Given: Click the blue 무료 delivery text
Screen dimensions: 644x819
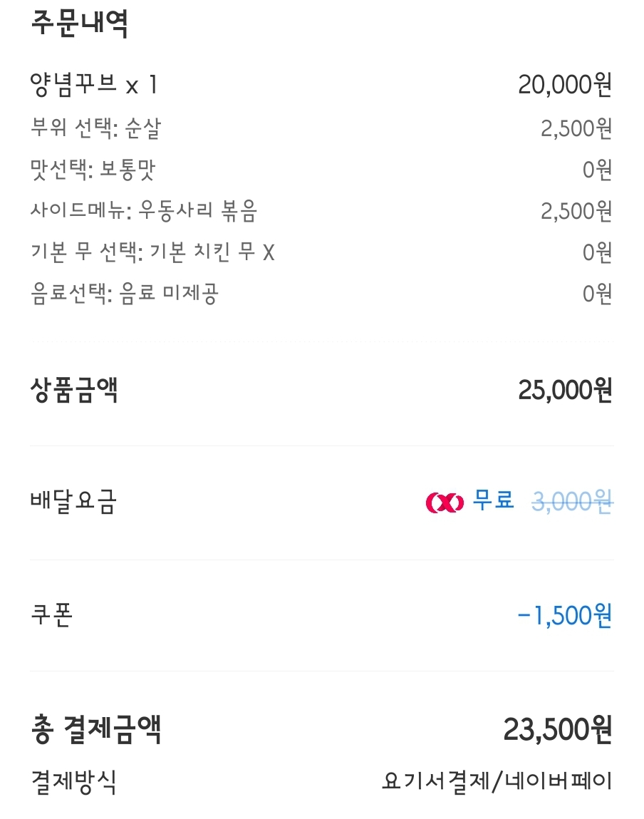Looking at the screenshot, I should pyautogui.click(x=493, y=500).
